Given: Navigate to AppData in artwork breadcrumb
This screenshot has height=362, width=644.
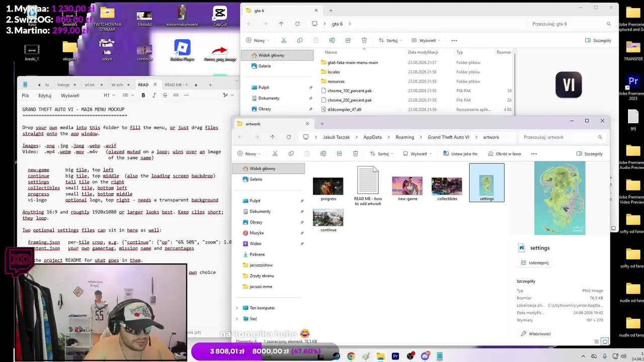Looking at the screenshot, I should [x=372, y=137].
